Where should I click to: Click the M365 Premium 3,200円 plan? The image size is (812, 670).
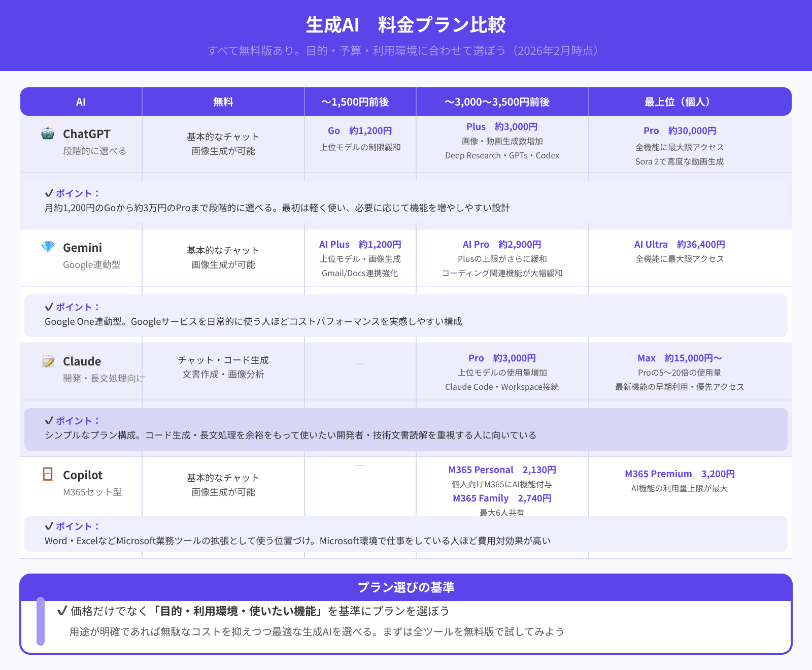pos(680,474)
